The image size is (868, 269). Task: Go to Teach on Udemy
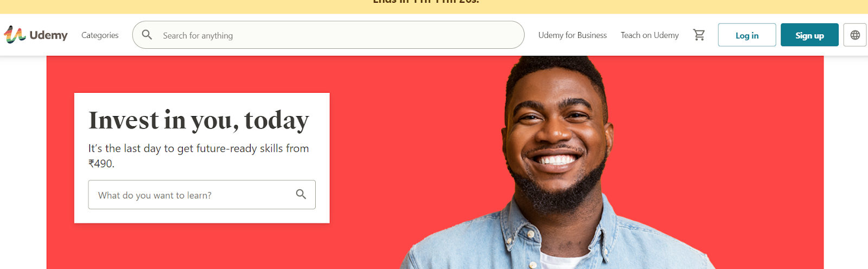(649, 35)
